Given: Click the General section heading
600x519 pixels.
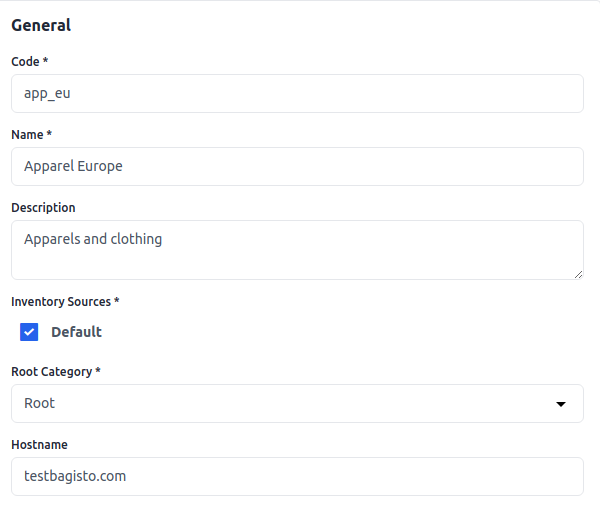Looking at the screenshot, I should (x=41, y=26).
